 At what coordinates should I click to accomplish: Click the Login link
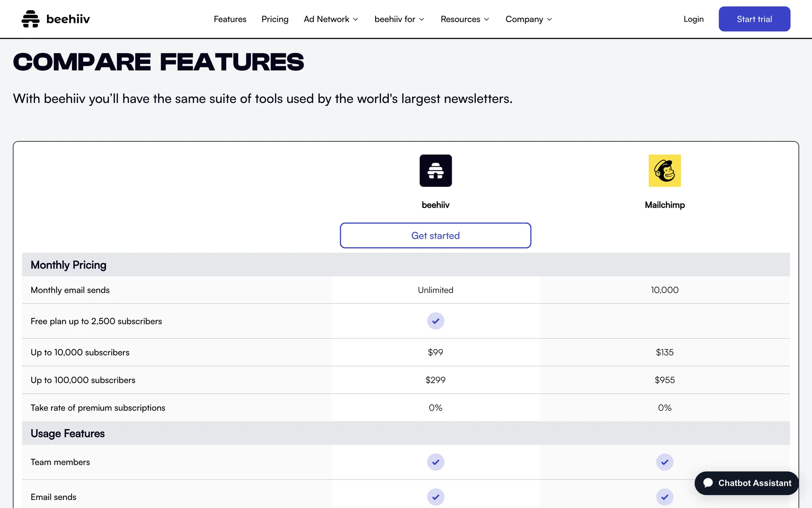pos(693,19)
